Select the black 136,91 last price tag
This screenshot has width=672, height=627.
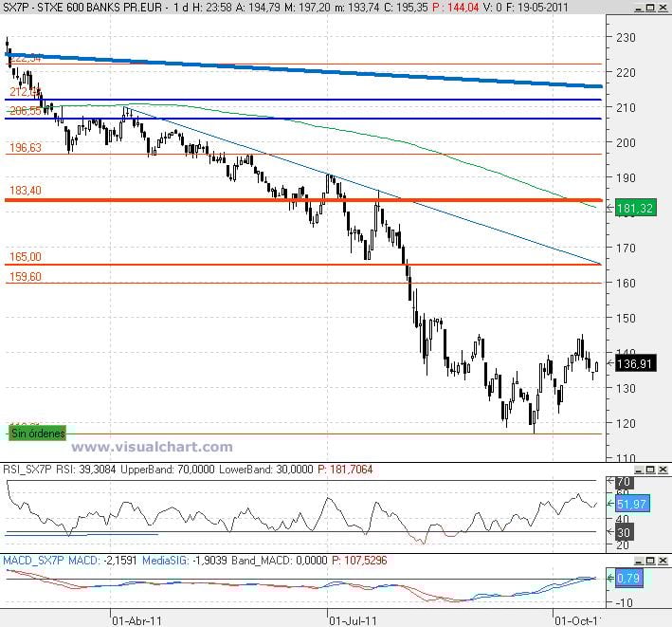[x=635, y=364]
